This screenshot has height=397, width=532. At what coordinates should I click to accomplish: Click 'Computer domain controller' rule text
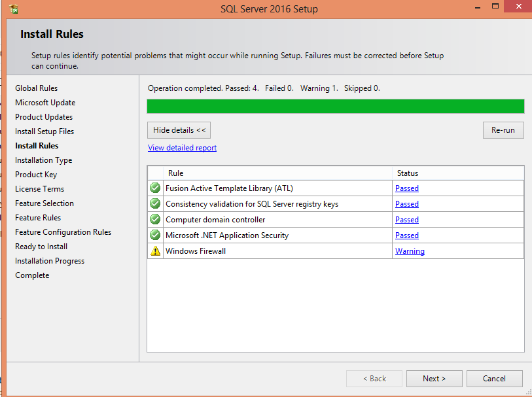coord(215,220)
